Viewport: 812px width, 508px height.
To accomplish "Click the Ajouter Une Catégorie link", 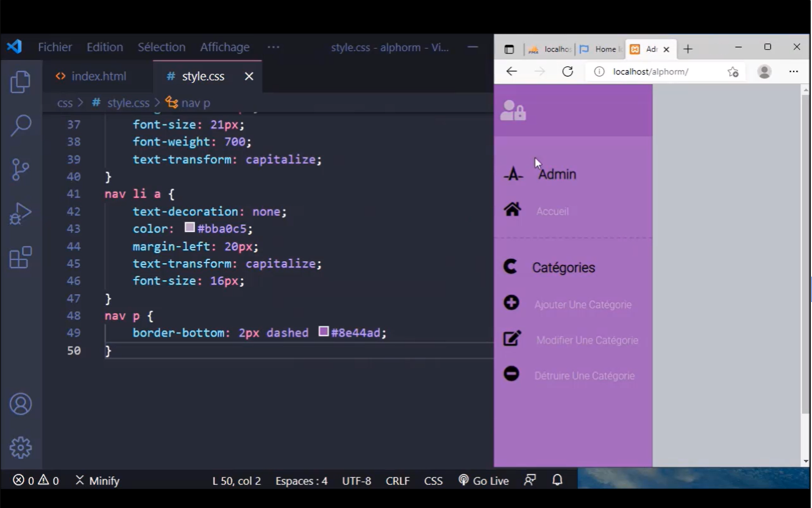I will coord(583,305).
